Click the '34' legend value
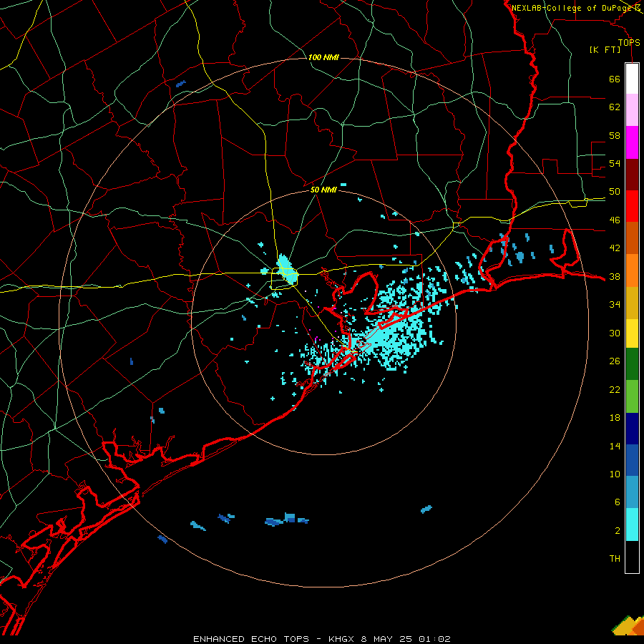Image resolution: width=644 pixels, height=644 pixels. [x=615, y=304]
